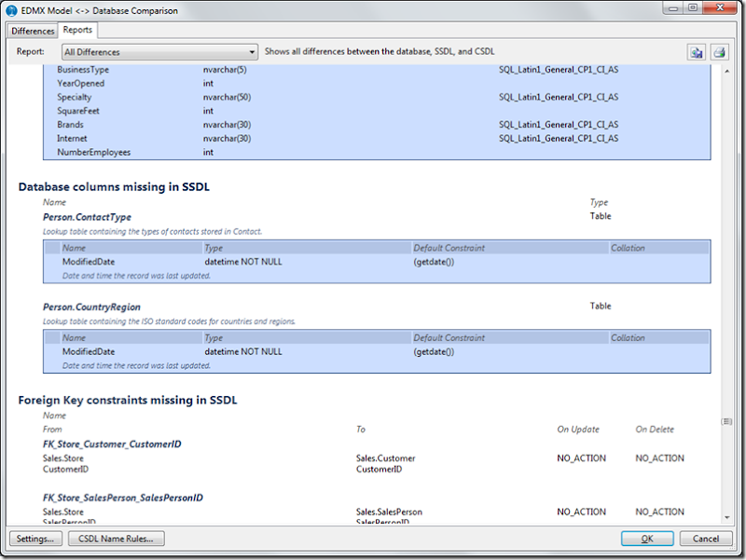Select the Reports tab
Image resolution: width=746 pixels, height=560 pixels.
[77, 30]
